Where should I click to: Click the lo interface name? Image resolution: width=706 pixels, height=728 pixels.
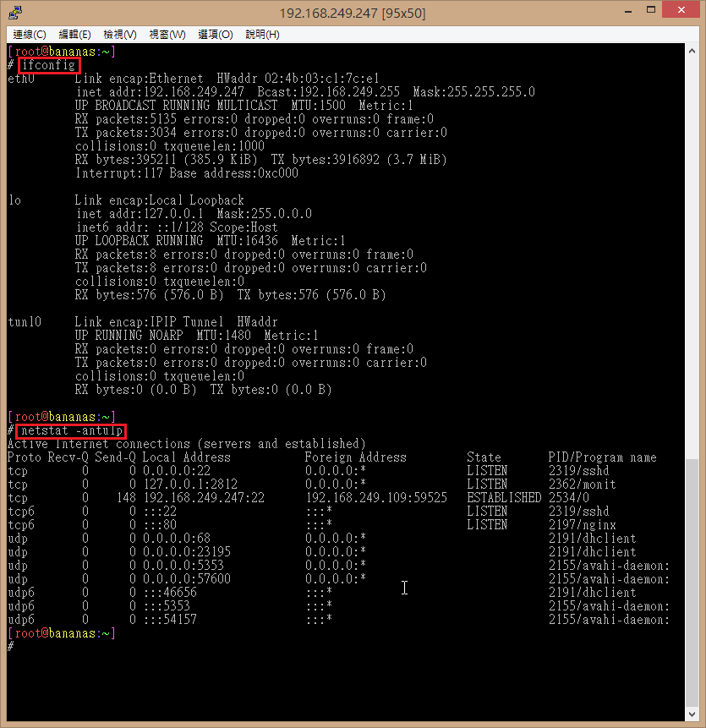[x=15, y=200]
